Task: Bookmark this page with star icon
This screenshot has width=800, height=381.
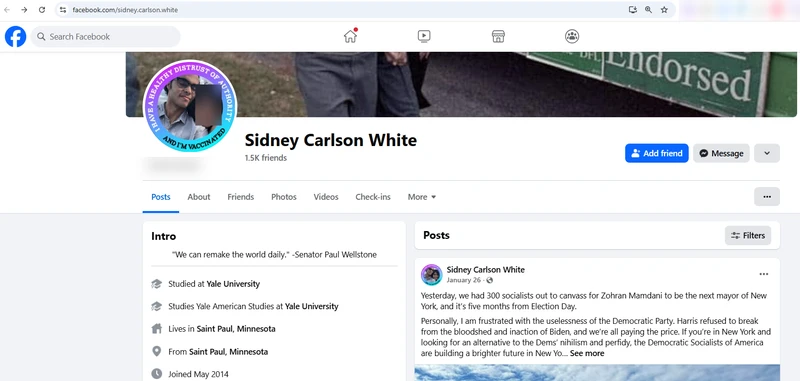Action: [x=664, y=10]
